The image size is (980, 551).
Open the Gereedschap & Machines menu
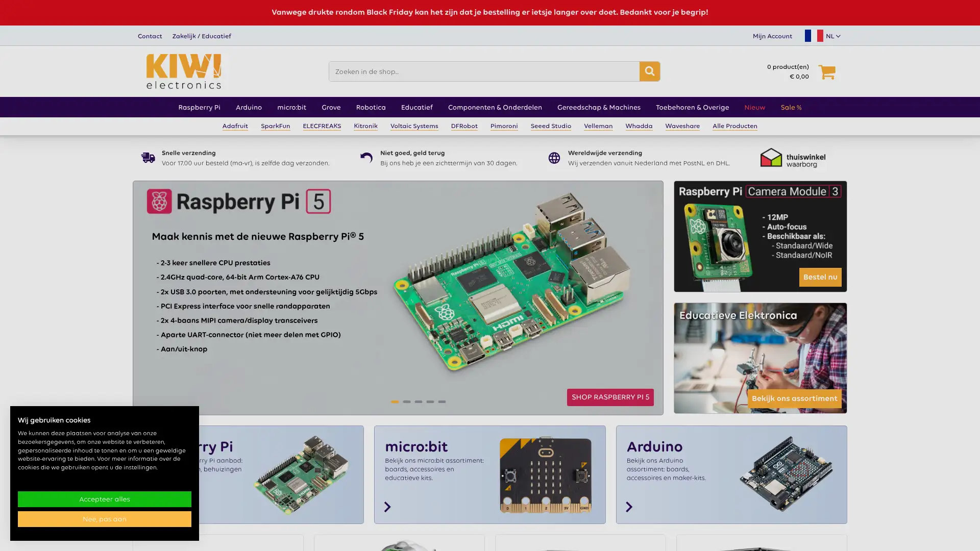598,107
